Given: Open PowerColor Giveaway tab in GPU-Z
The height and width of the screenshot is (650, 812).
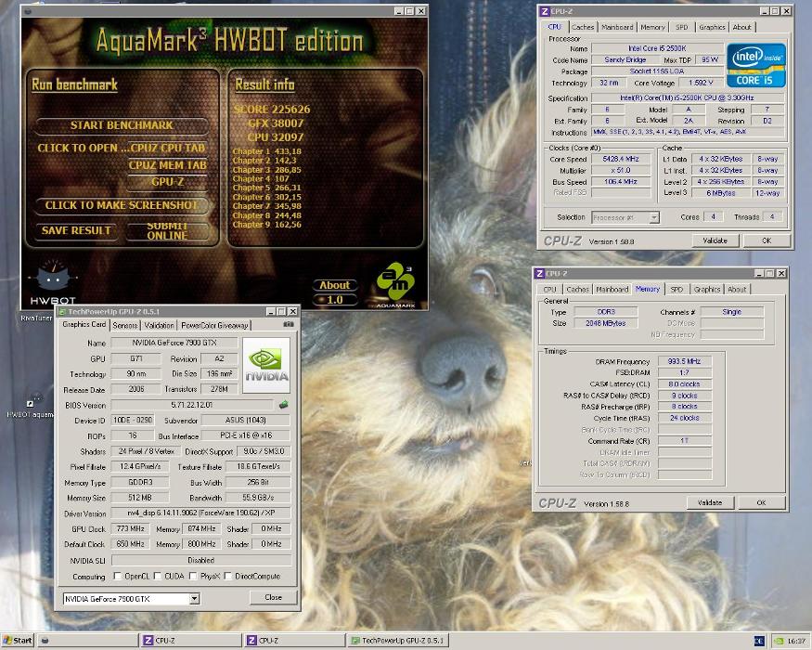Looking at the screenshot, I should tap(214, 326).
